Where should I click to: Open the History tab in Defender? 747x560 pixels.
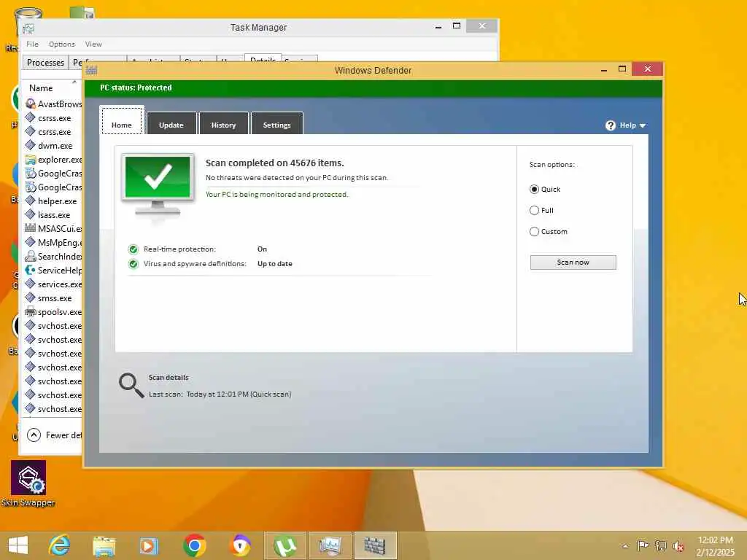click(223, 125)
